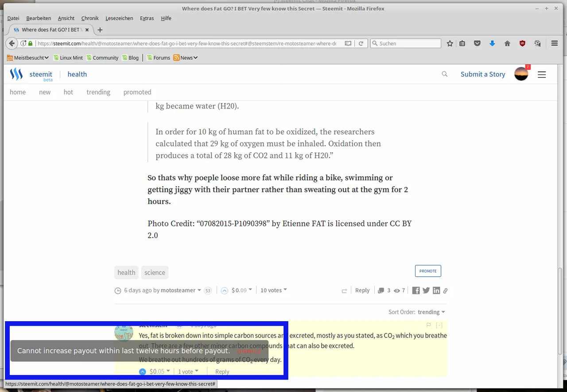Go to the promoted posts tab
Viewport: 567px width, 392px height.
tap(137, 92)
